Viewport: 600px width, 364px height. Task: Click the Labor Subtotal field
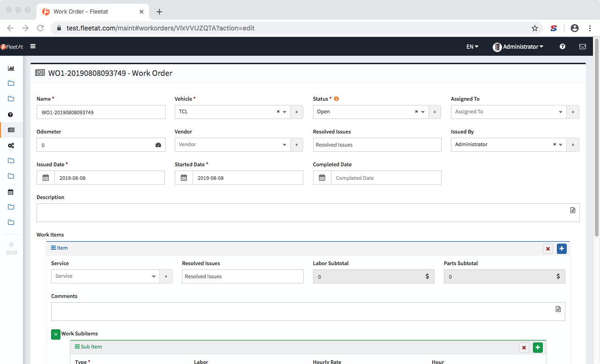click(374, 276)
